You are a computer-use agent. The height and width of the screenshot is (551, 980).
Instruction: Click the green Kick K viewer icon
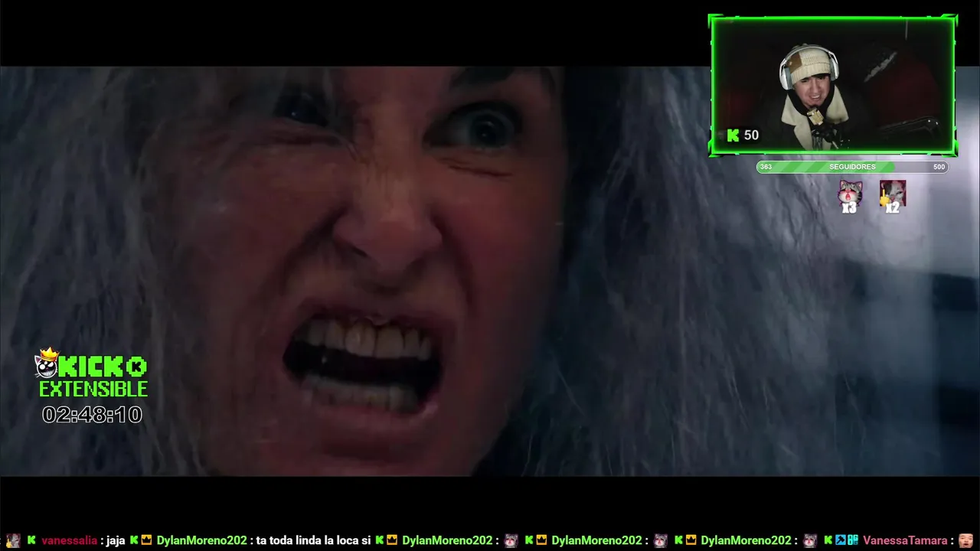tap(733, 135)
